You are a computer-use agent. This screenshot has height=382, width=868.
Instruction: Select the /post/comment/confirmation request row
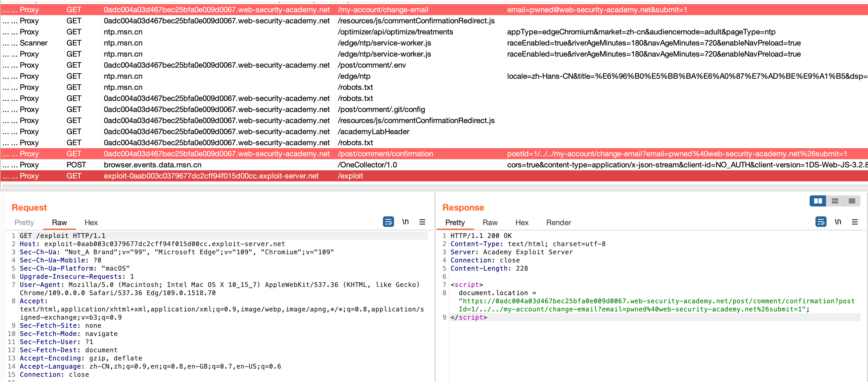pyautogui.click(x=385, y=154)
